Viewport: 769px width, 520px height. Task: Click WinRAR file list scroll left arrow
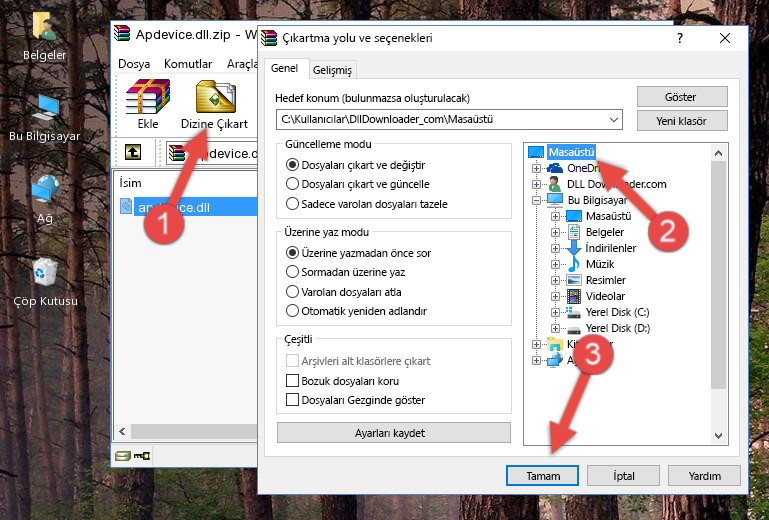pyautogui.click(x=123, y=432)
